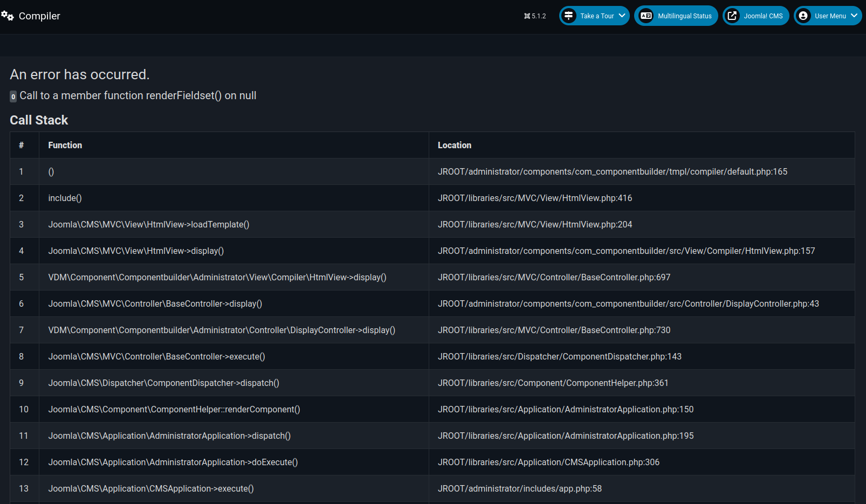
Task: Select location ComponentHelper.php:361
Action: click(x=553, y=383)
